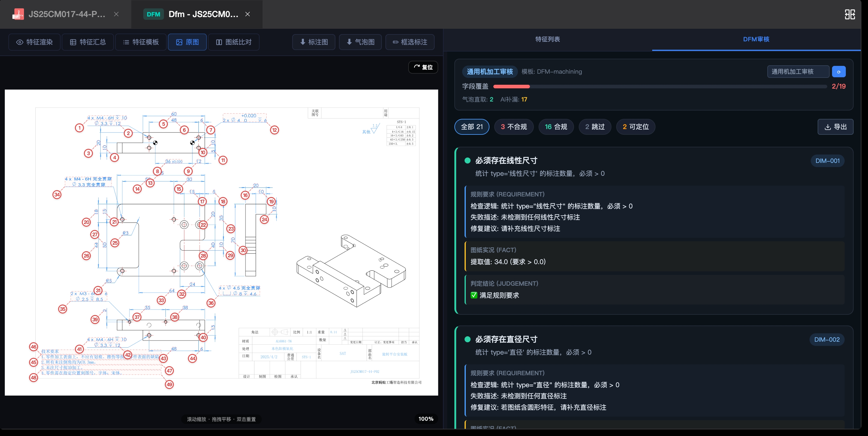Open the 通用机加工审核 template dropdown
868x436 pixels.
tap(798, 72)
